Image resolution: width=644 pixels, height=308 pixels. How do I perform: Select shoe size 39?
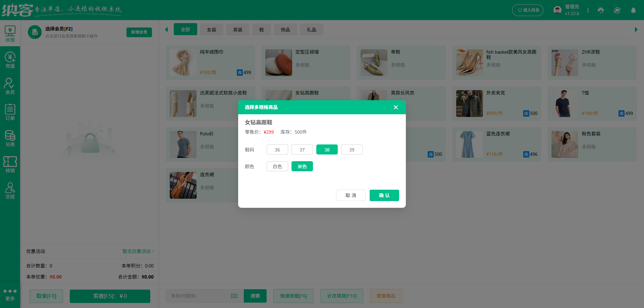tap(352, 149)
